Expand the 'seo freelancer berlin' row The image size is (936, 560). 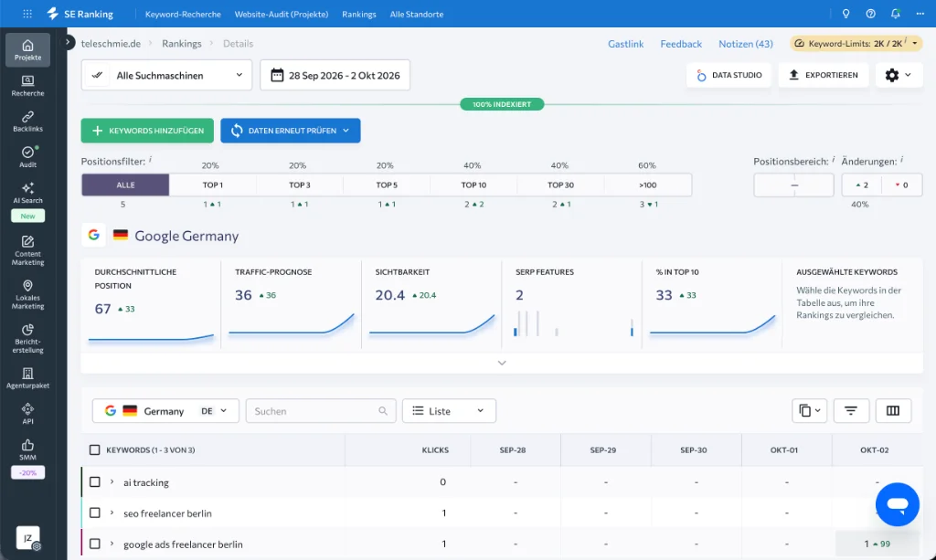112,512
